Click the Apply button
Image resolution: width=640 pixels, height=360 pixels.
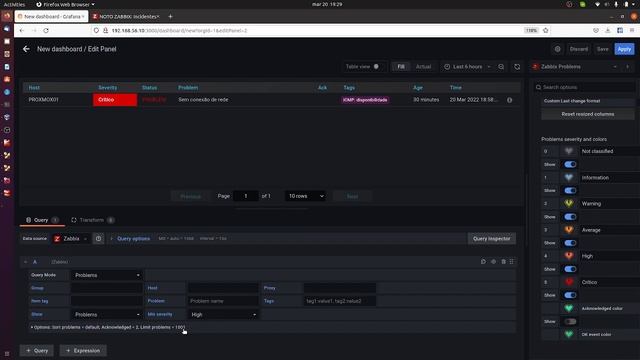(x=624, y=49)
